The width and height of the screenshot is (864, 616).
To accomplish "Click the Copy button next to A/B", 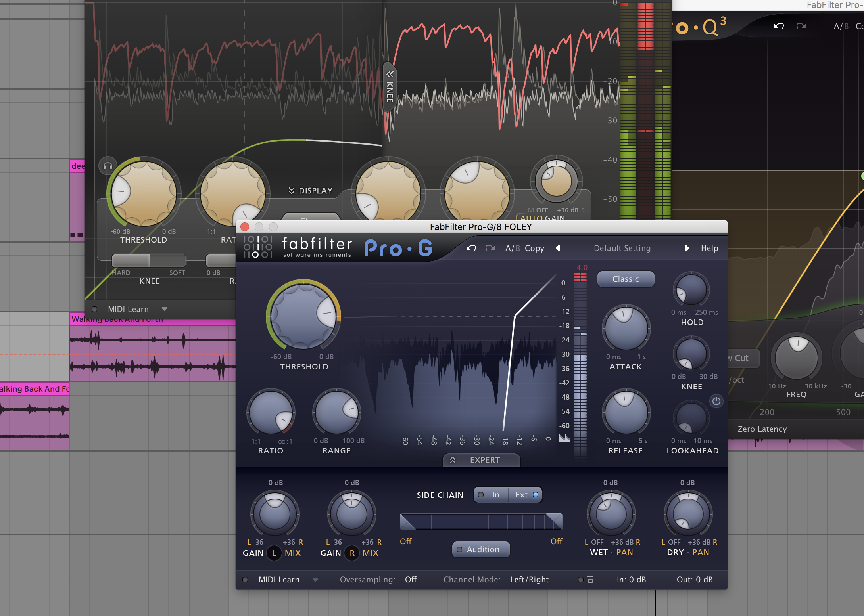I will point(534,248).
